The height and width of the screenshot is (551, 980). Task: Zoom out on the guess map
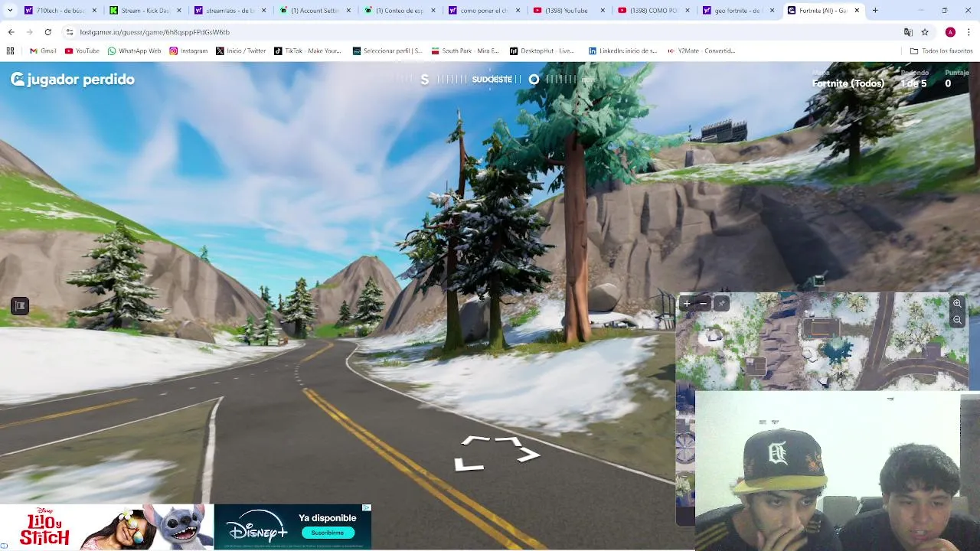tap(957, 319)
